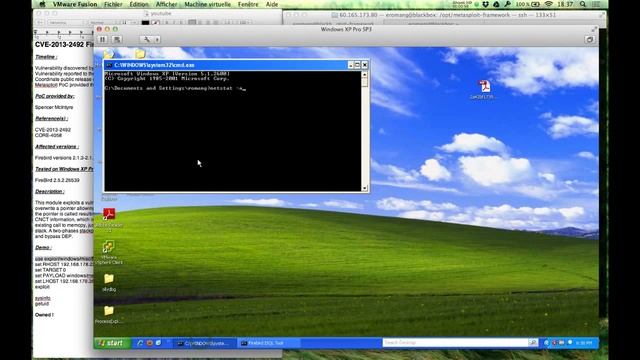Close the cmd.exe window
Screen dimensions: 640x360
click(365, 65)
